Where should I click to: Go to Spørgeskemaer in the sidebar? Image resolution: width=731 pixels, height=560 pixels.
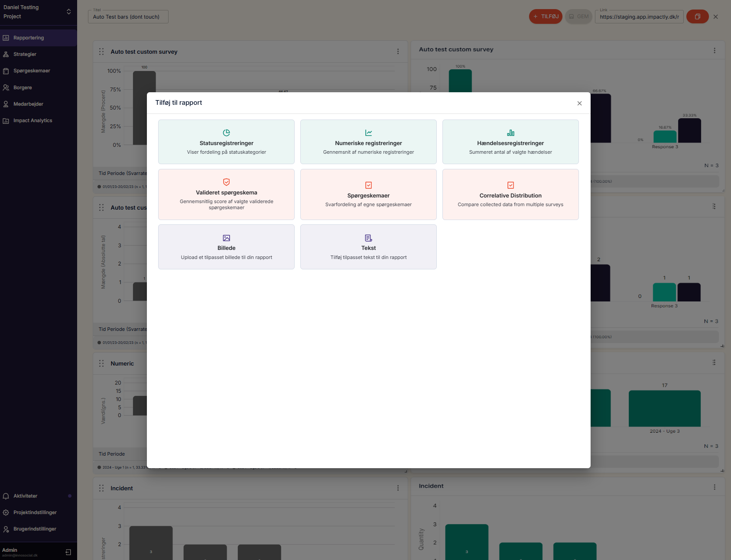tap(39, 71)
